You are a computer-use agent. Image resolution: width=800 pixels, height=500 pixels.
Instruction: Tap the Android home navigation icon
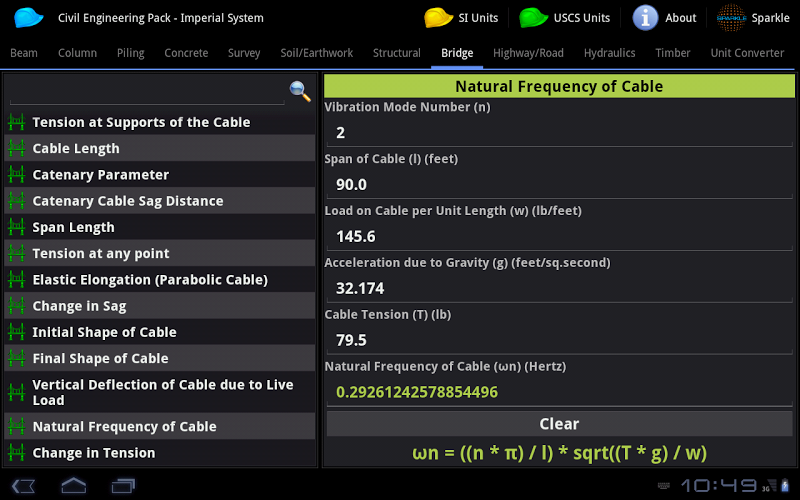tap(73, 485)
